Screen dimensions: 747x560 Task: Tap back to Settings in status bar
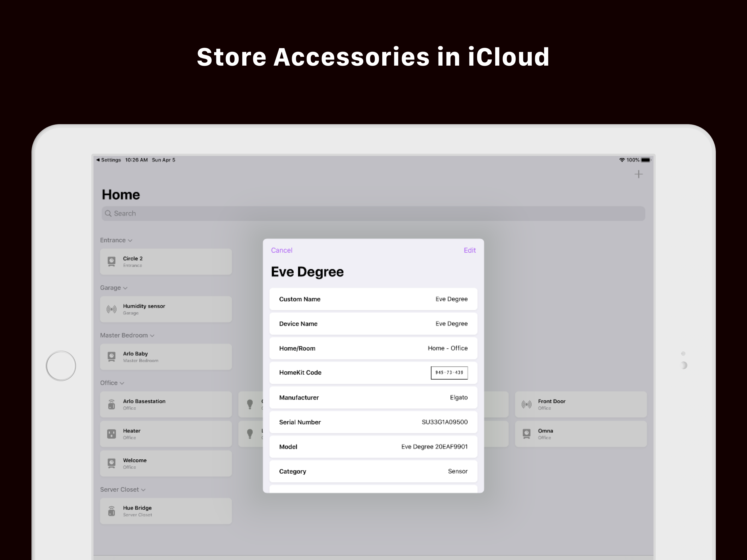[x=108, y=160]
